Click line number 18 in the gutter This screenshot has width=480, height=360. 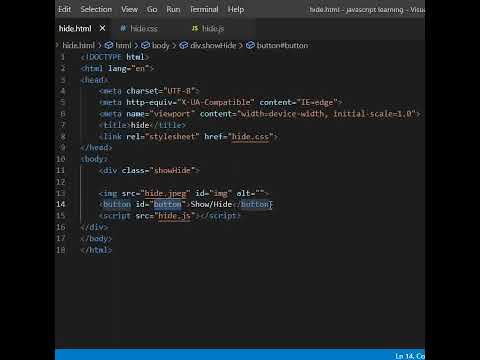(x=61, y=250)
